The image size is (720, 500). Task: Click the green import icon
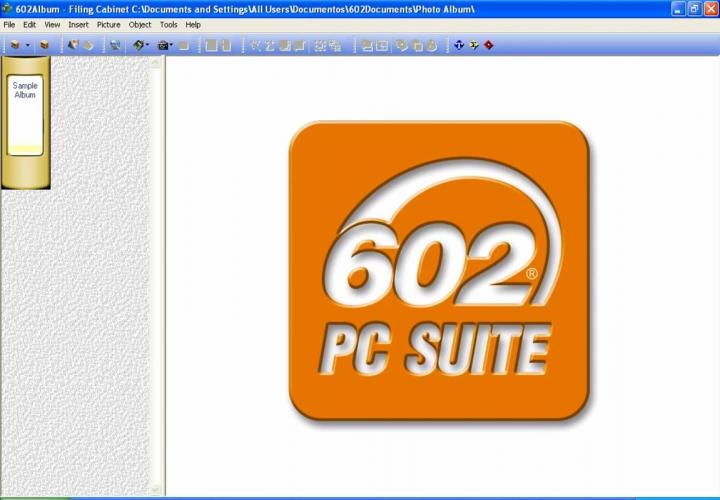(138, 45)
